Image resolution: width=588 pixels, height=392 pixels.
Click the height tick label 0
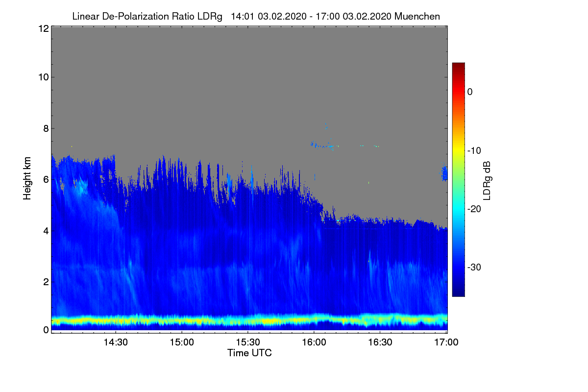click(x=45, y=330)
